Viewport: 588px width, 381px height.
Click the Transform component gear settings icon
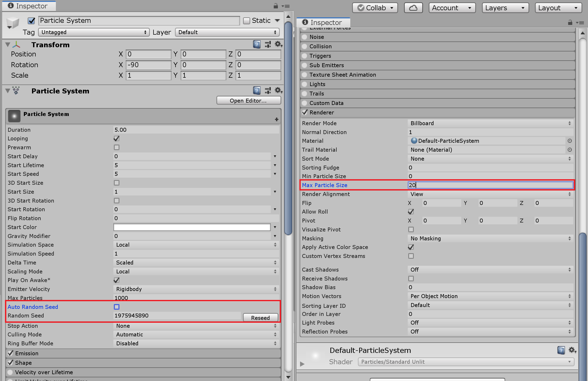point(278,44)
